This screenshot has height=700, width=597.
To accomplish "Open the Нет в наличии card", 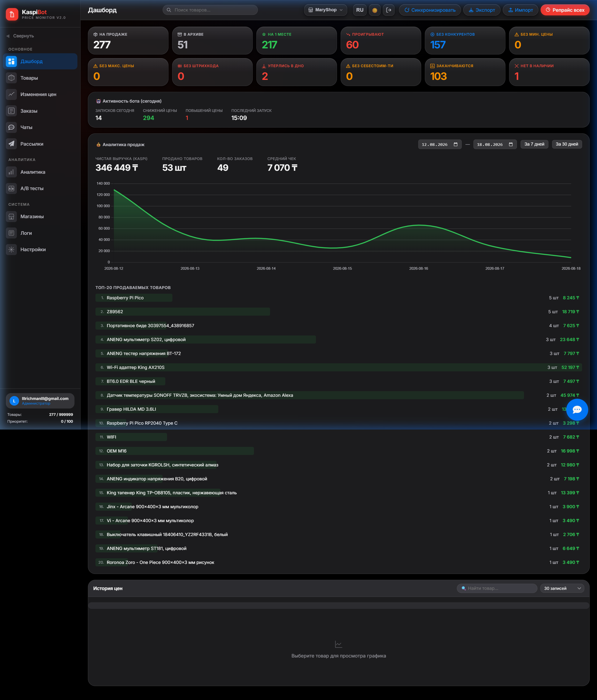I will tap(549, 72).
